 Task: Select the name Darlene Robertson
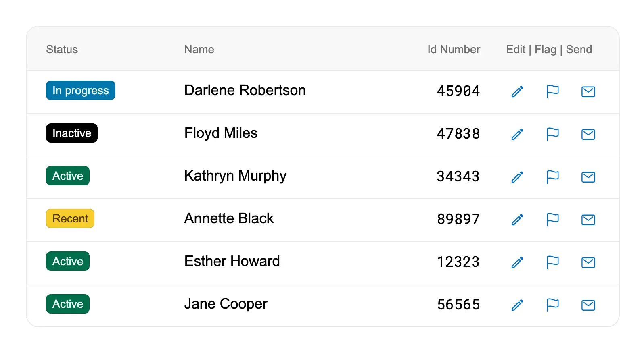(x=245, y=90)
